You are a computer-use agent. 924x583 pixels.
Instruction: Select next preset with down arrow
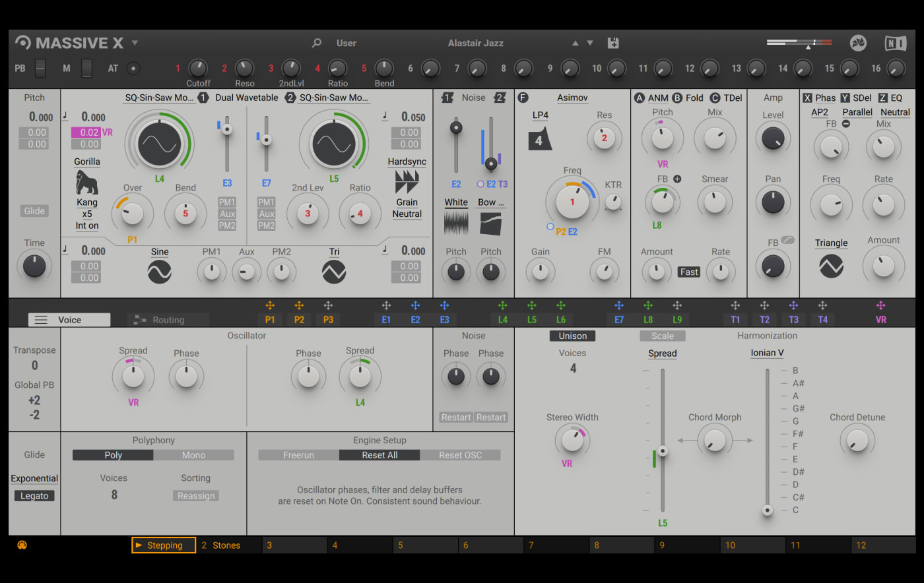590,43
